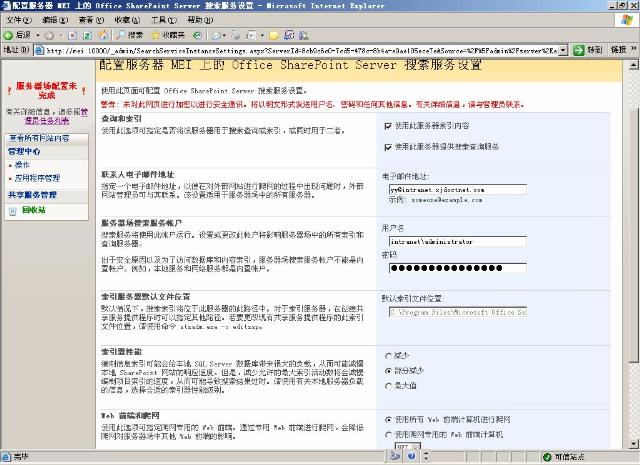
Task: Open the 操作 Operations link
Action: click(22, 165)
